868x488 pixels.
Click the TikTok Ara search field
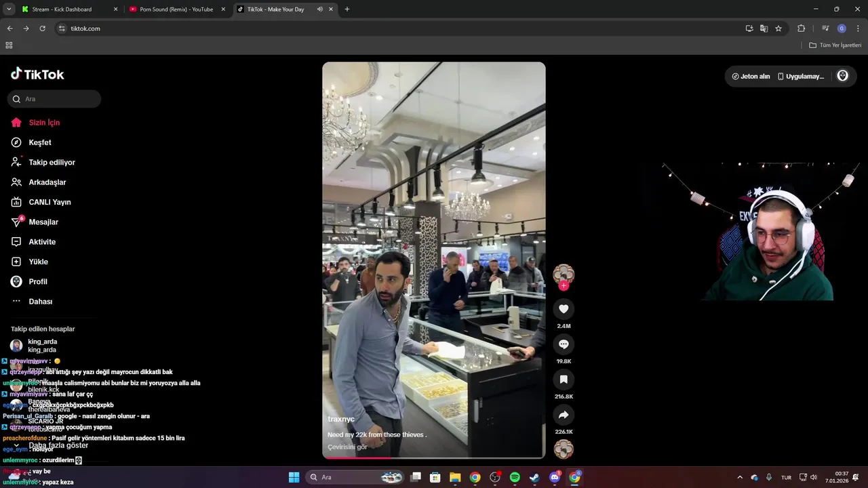click(54, 99)
